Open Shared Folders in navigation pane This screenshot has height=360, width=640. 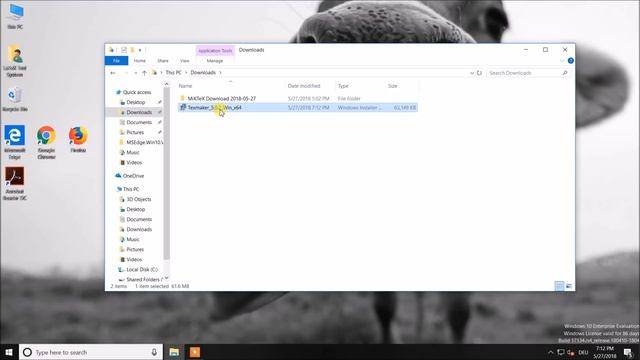click(x=144, y=280)
